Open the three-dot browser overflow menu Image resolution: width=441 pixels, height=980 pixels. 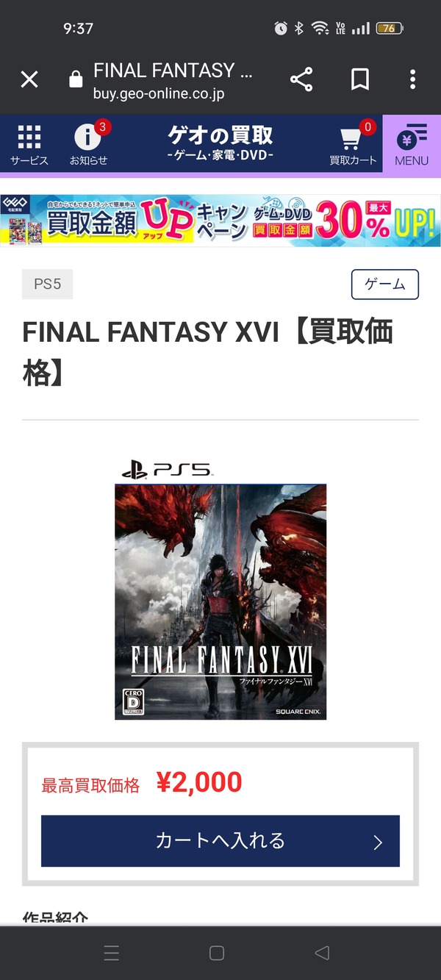tap(413, 79)
